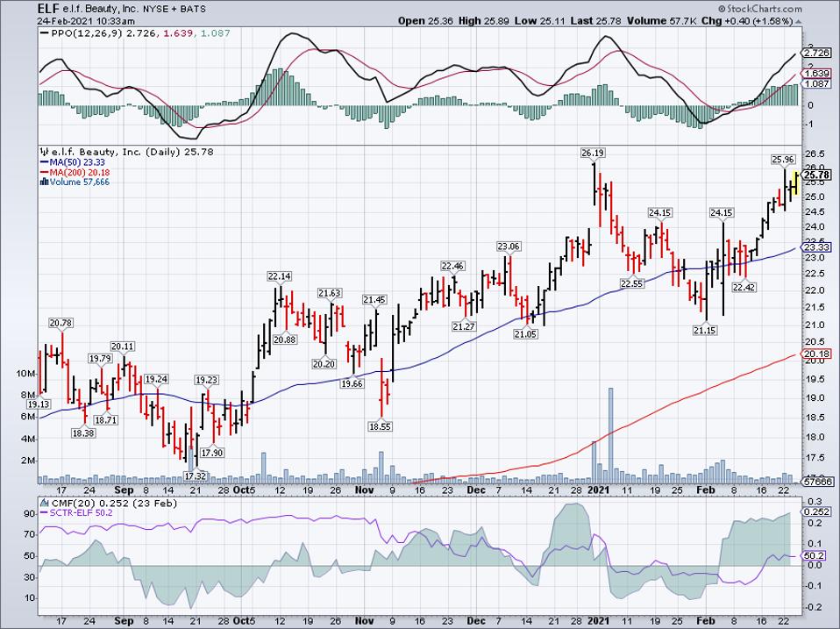Click the 'Low 25.11' value in header
This screenshot has width=840, height=629.
(x=537, y=21)
